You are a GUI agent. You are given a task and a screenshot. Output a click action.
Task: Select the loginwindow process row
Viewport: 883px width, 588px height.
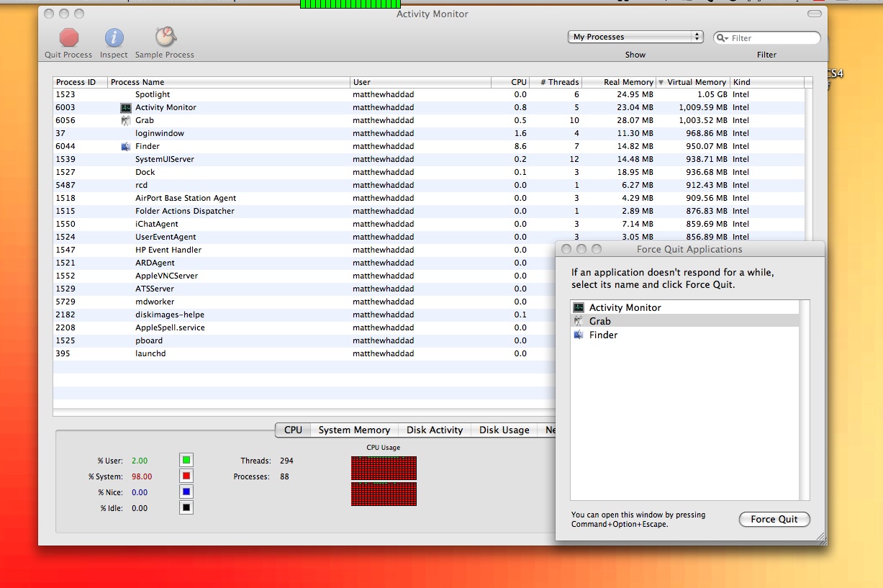click(429, 133)
